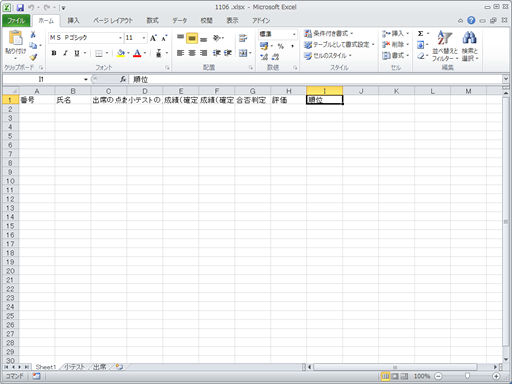Switch to the ページレイアウト tab
The height and width of the screenshot is (384, 512).
[x=113, y=21]
